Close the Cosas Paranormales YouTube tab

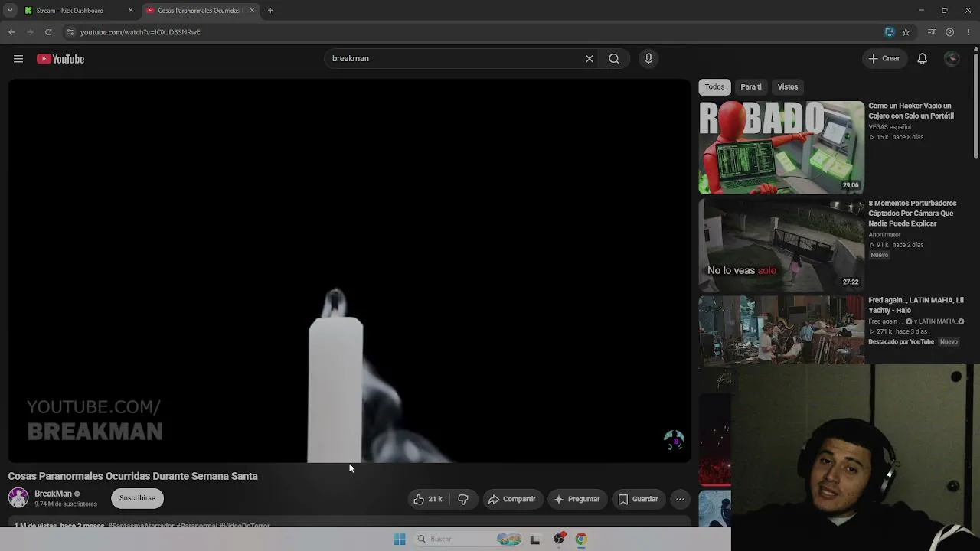(x=252, y=11)
